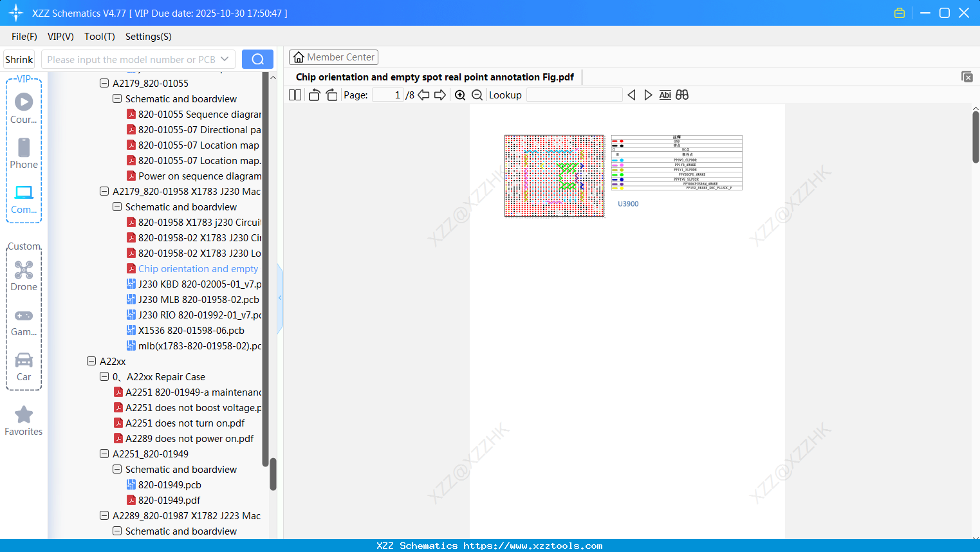980x552 pixels.
Task: Go to the next page with the right arrow
Action: click(x=440, y=95)
